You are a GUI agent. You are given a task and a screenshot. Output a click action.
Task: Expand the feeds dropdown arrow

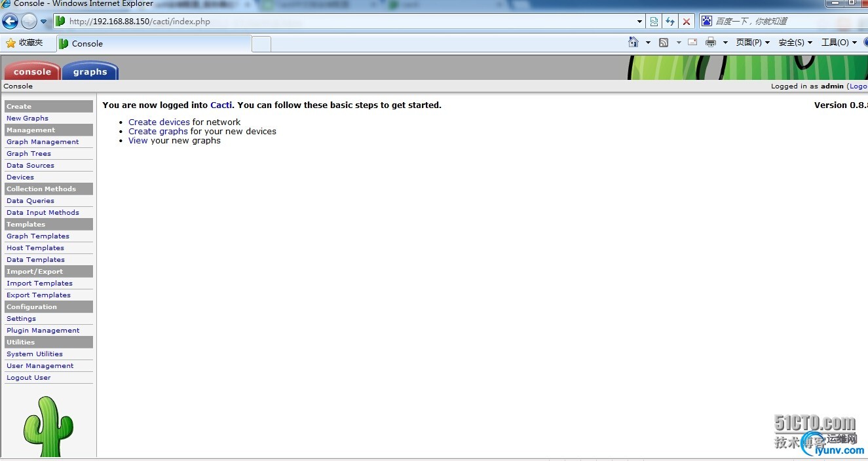[679, 43]
